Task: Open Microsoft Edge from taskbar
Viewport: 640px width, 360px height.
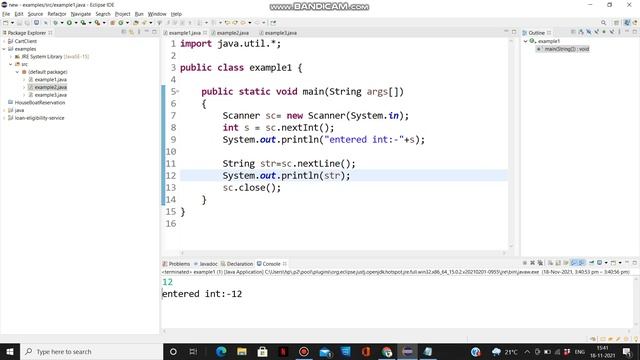Action: pyautogui.click(x=221, y=351)
